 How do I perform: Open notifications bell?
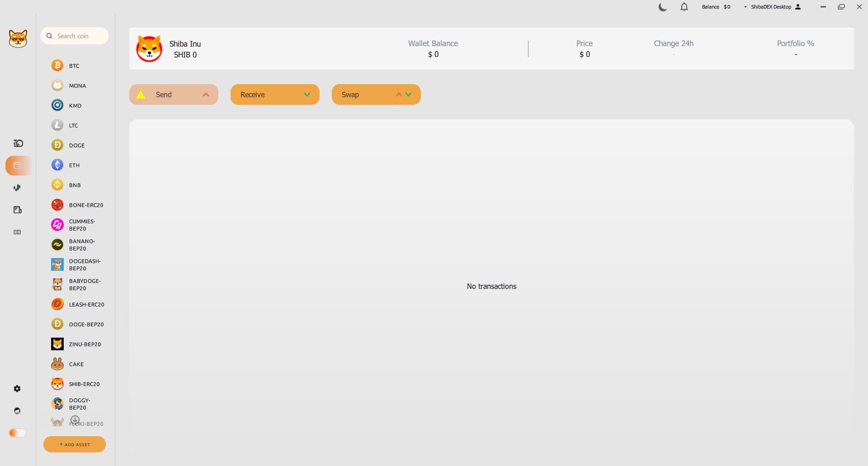684,7
